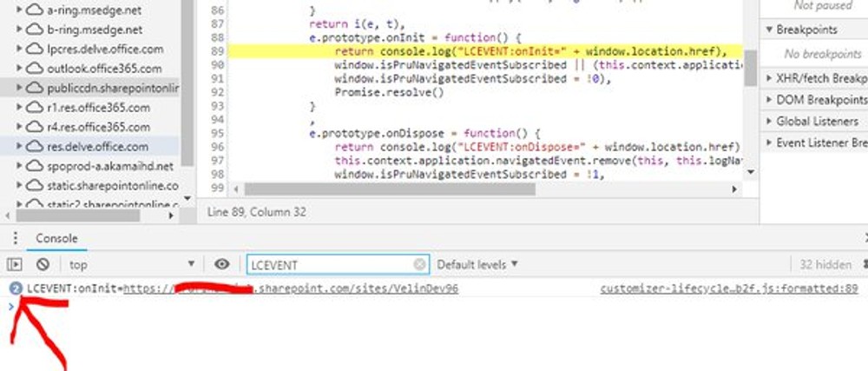Viewport: 868px width, 371px height.
Task: Open the sharepoint.com/sites/VelinDev96 link in console
Action: point(291,288)
